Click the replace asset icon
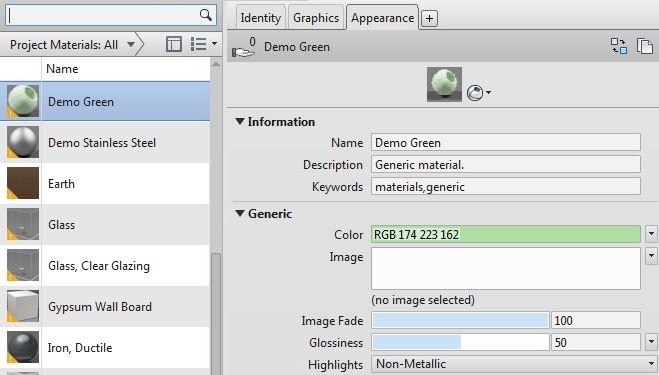The image size is (659, 375). (x=619, y=46)
